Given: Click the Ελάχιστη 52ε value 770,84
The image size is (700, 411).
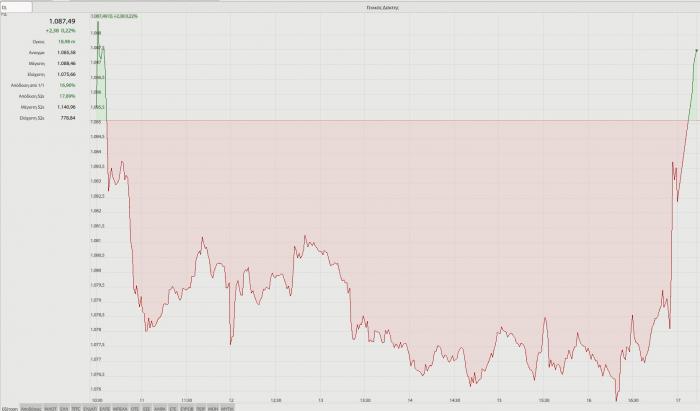Looking at the screenshot, I should (x=67, y=118).
